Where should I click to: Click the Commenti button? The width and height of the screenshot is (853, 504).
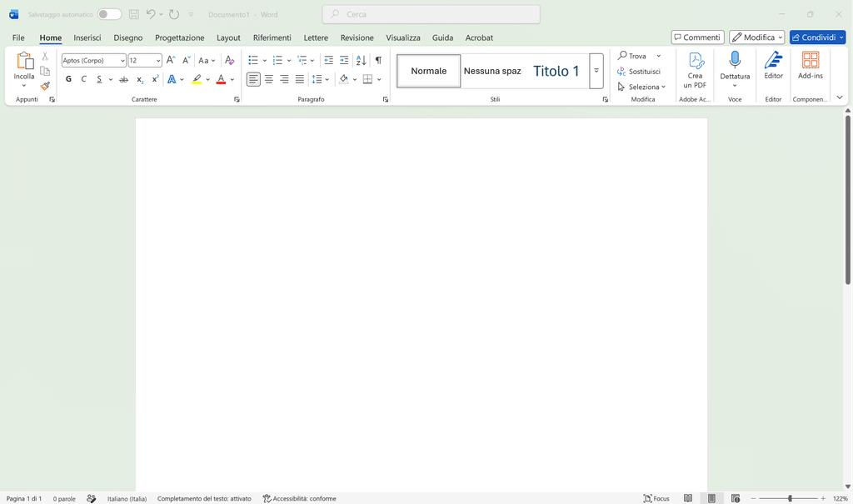(697, 37)
